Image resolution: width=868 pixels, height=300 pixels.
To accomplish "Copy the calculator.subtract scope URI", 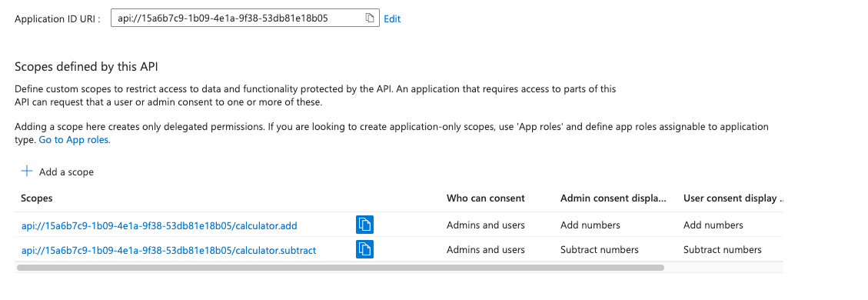I will pos(364,250).
